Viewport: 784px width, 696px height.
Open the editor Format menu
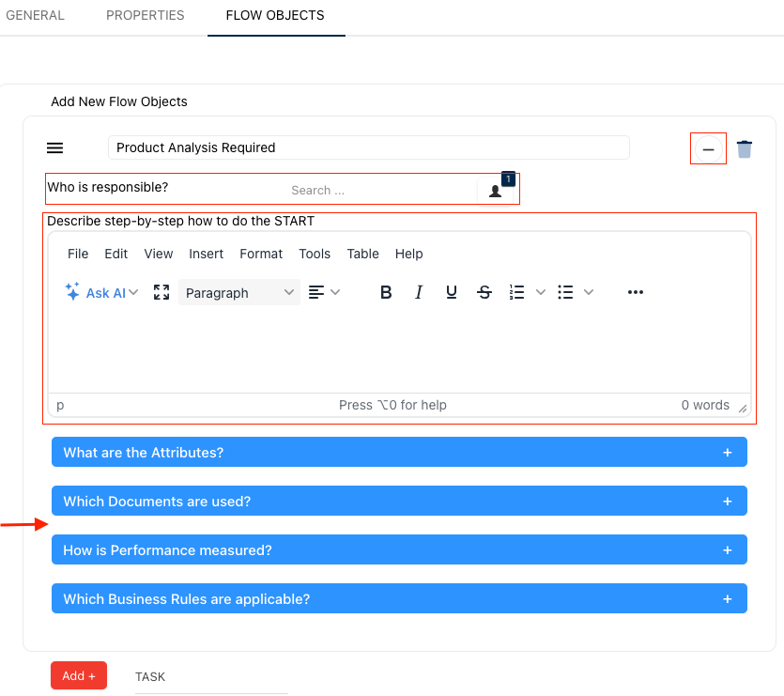tap(261, 255)
